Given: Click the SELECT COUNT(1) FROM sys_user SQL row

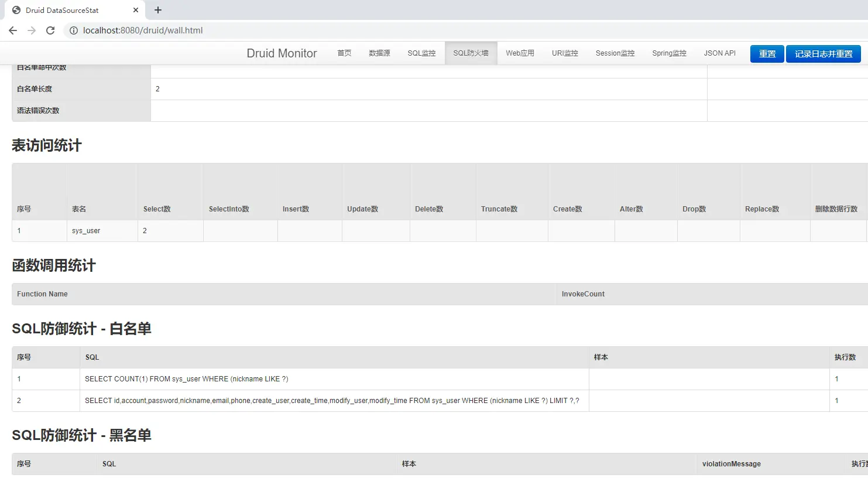Looking at the screenshot, I should tap(187, 379).
